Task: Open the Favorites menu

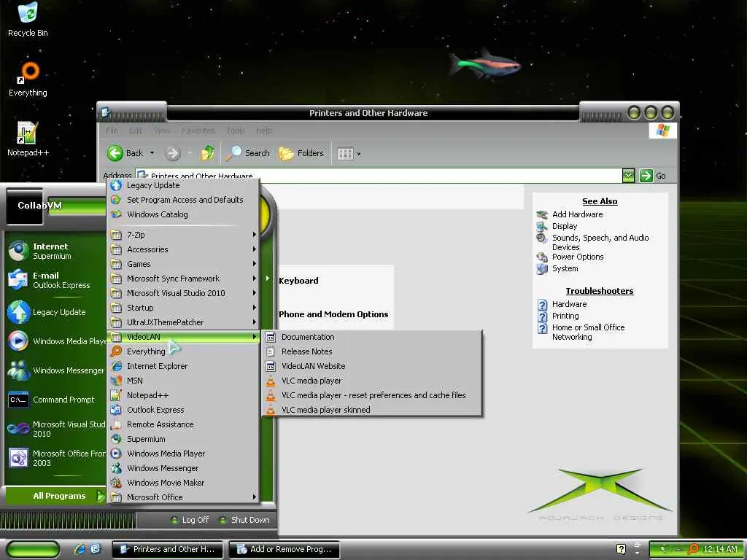Action: click(198, 131)
